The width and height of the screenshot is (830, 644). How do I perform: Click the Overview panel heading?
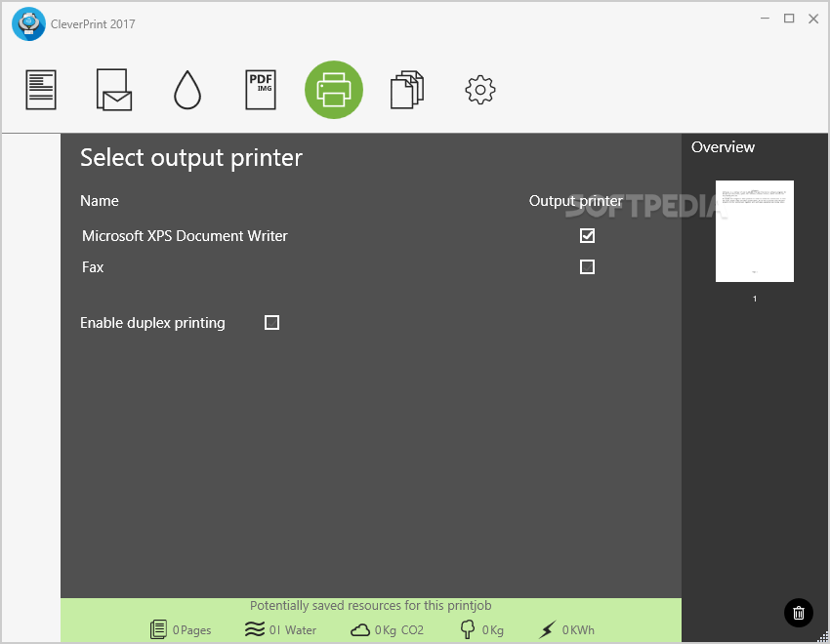coord(723,147)
